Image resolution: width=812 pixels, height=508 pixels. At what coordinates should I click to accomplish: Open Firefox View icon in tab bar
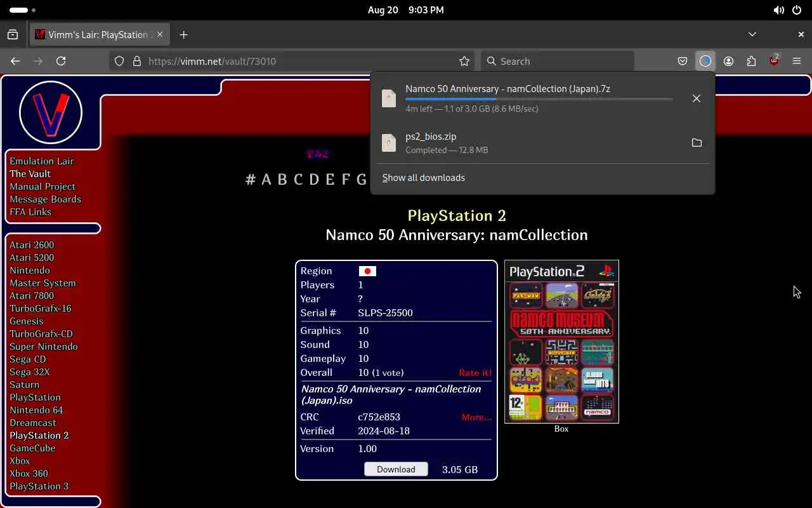click(13, 34)
